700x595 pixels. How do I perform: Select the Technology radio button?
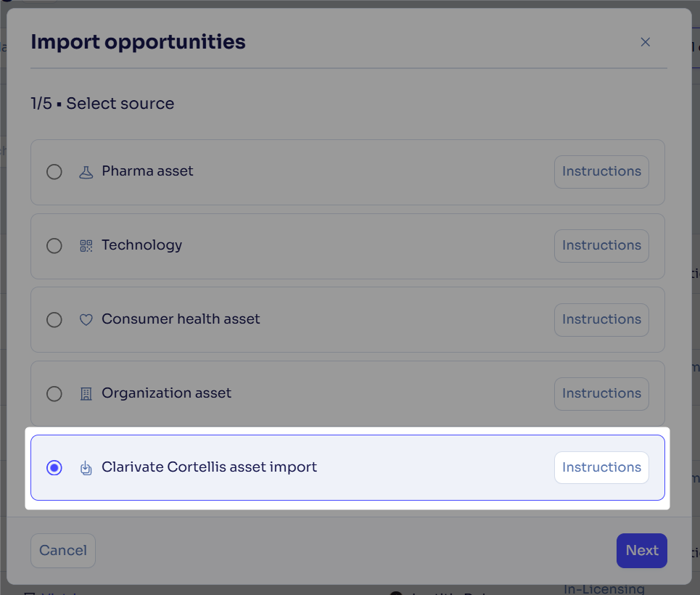tap(54, 246)
